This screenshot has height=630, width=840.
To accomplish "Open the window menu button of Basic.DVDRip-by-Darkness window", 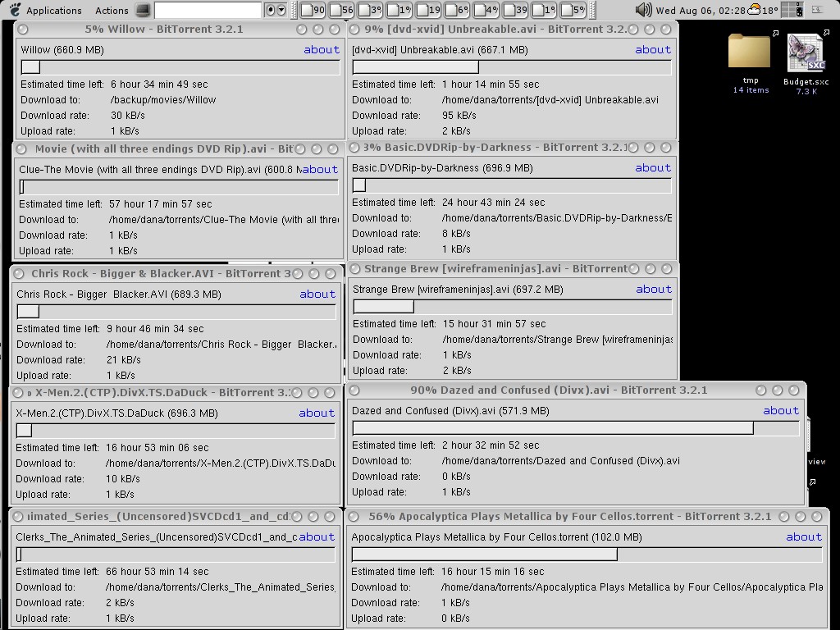I will click(354, 148).
